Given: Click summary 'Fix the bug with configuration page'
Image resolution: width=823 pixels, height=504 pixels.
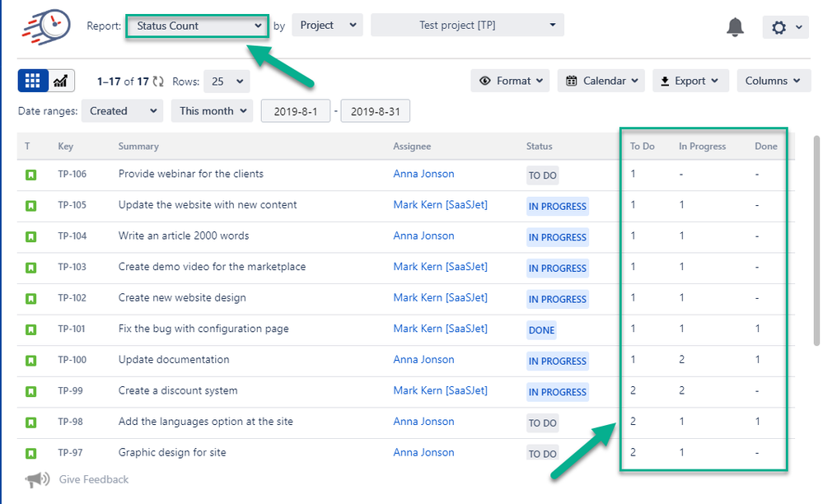Looking at the screenshot, I should [203, 329].
